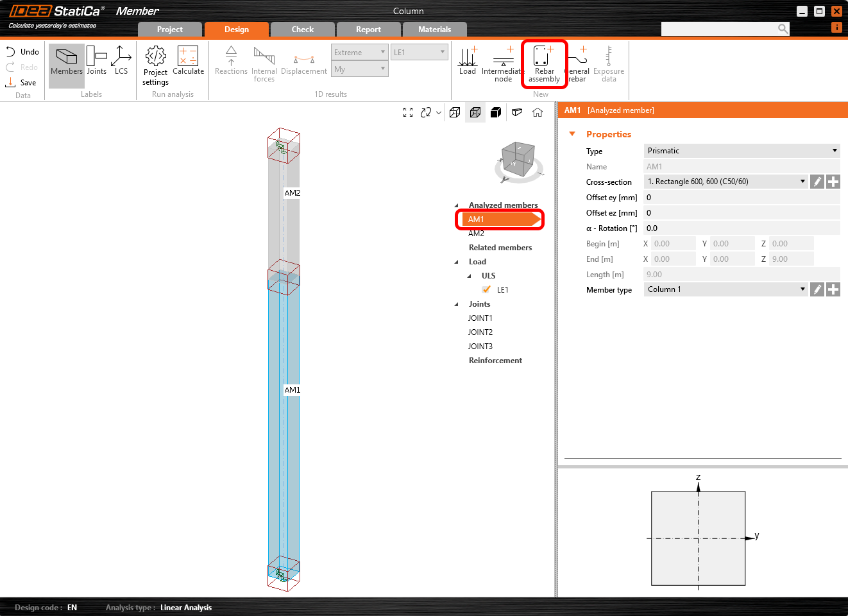Click the zoom-to-fit icon in viewport

pyautogui.click(x=408, y=112)
